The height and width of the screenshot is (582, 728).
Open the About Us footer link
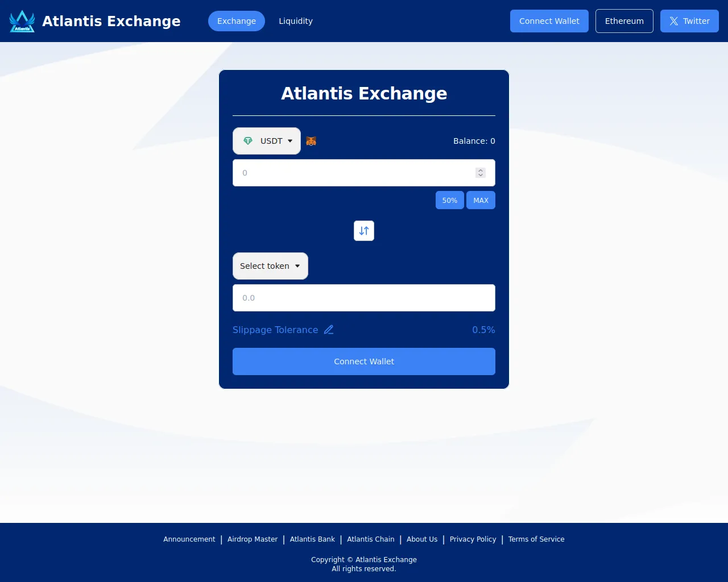(x=422, y=539)
